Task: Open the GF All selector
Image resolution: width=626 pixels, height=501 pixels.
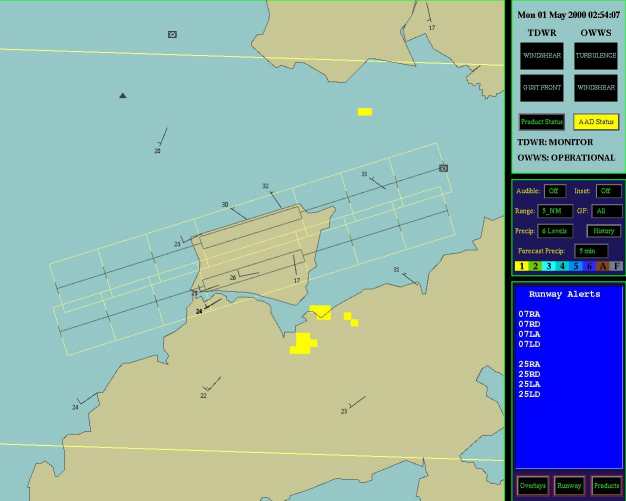Action: coord(606,211)
